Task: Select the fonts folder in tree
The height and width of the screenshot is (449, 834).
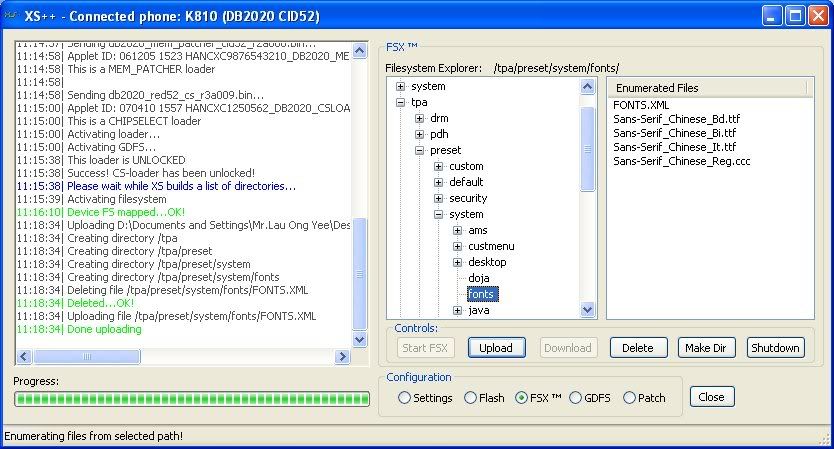Action: (x=482, y=294)
